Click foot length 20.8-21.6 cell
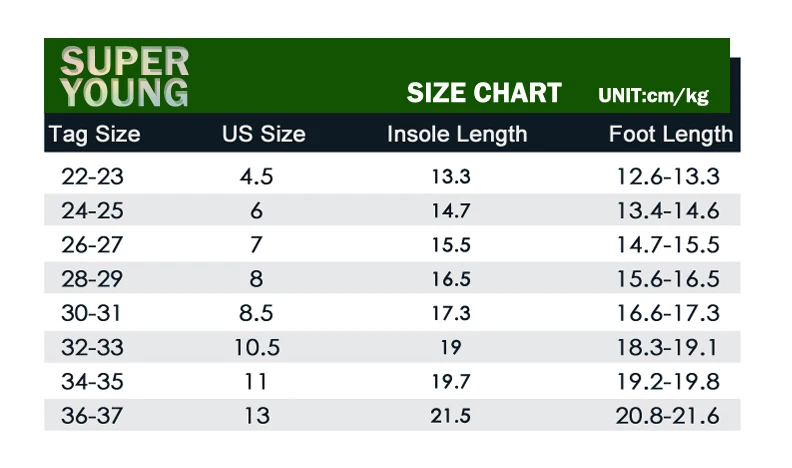Screen dimensions: 792x468 pos(667,416)
